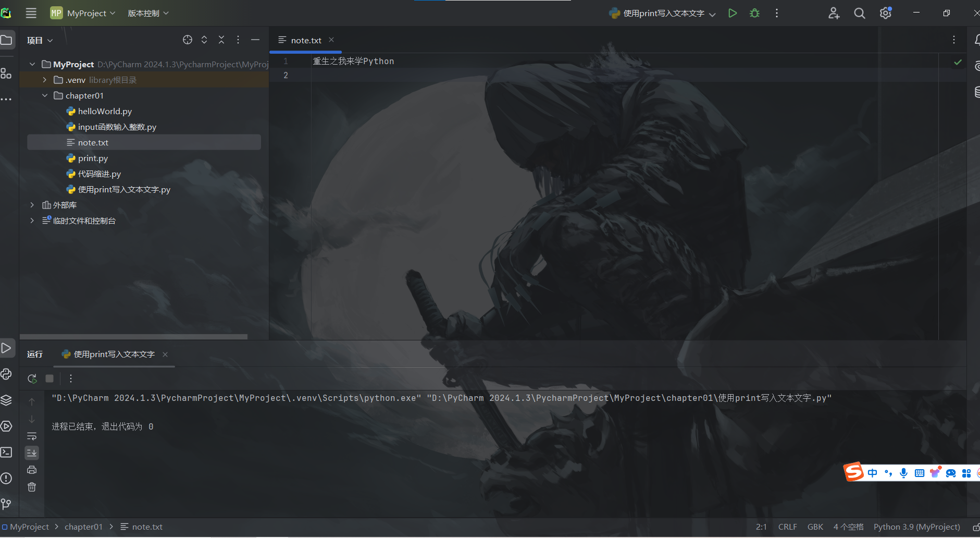Expand all in project tree
The image size is (980, 538).
coord(204,40)
